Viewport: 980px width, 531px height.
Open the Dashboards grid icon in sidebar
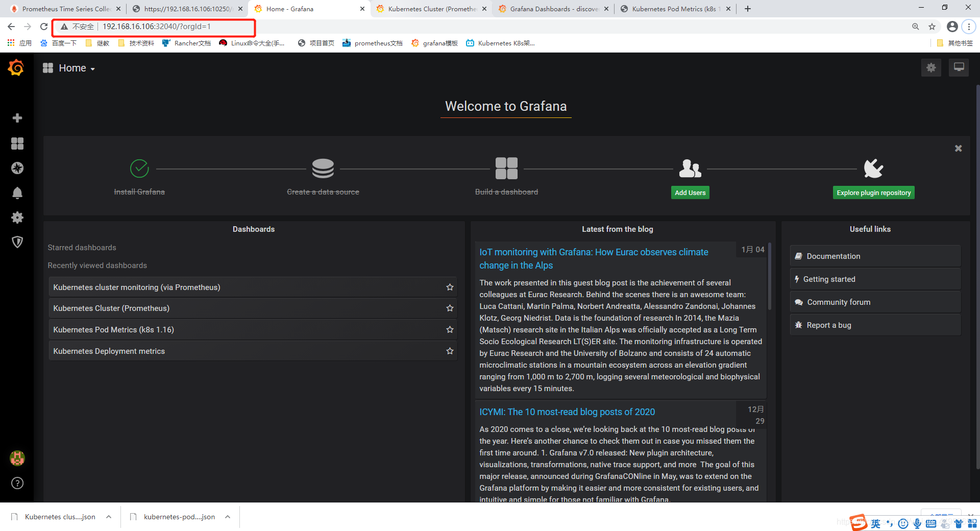point(17,143)
